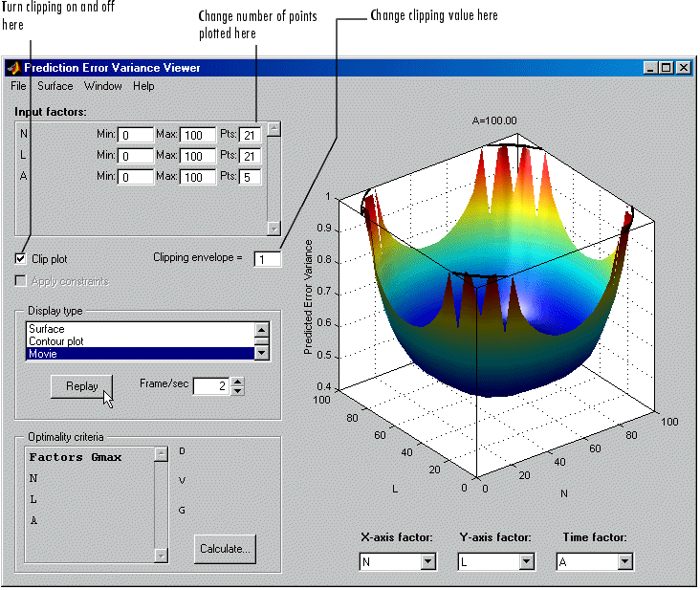Click the Clipping envelope value field
This screenshot has width=700, height=590.
(268, 259)
